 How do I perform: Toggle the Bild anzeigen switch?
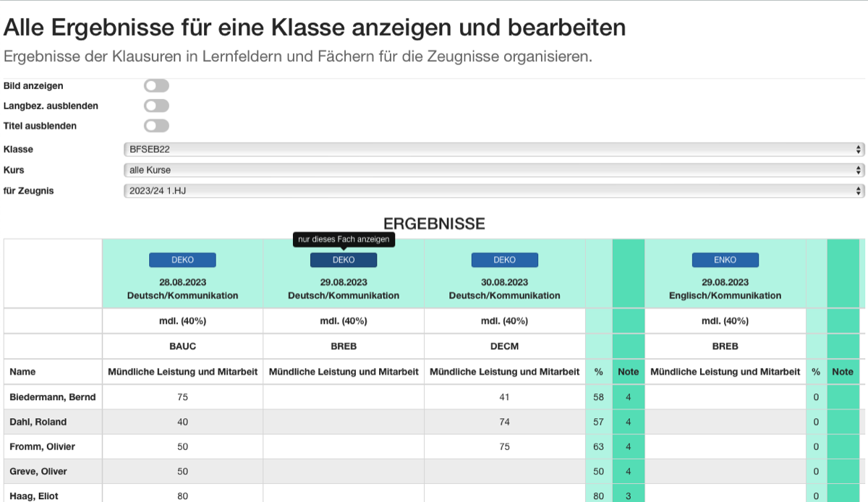click(x=156, y=86)
